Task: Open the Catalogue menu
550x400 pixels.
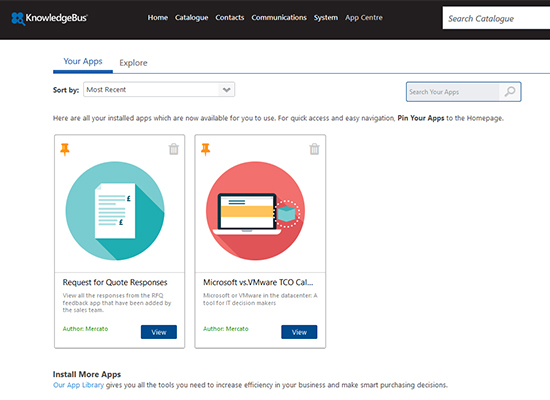Action: click(192, 18)
